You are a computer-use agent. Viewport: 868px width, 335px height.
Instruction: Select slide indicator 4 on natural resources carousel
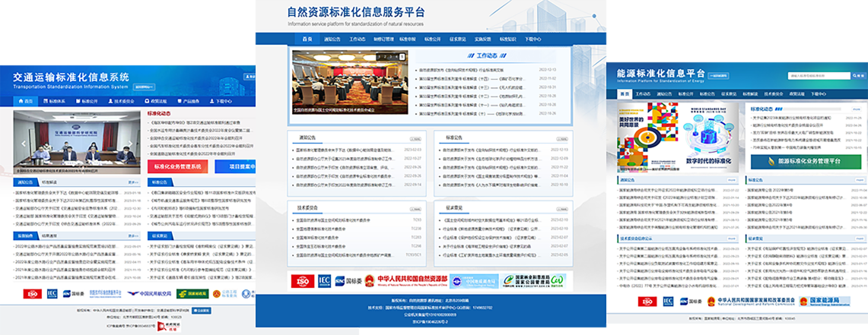pos(397,57)
